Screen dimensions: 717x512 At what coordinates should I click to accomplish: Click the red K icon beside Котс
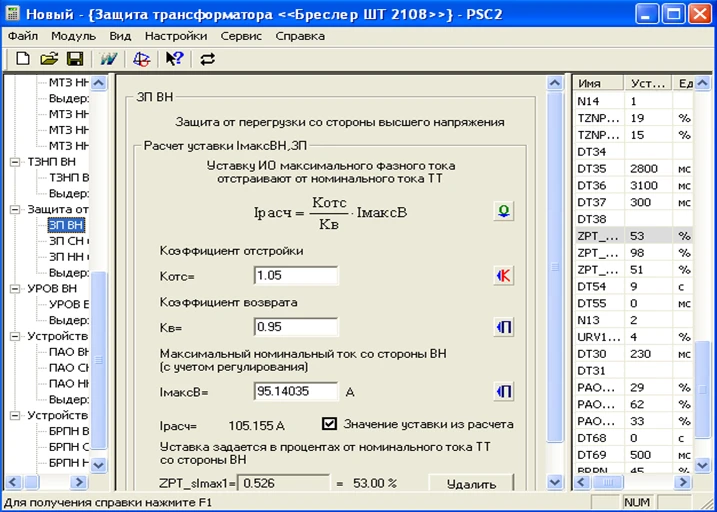(x=504, y=276)
